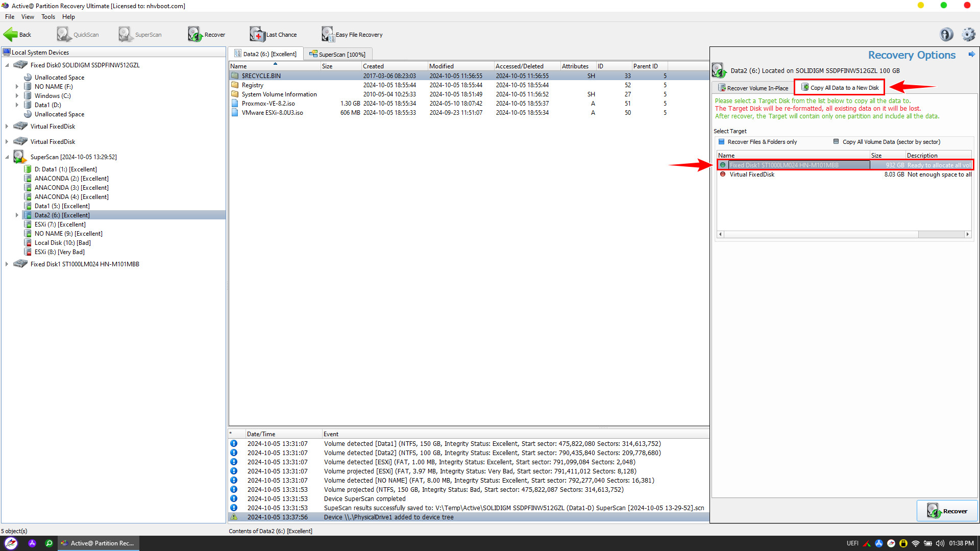Select Recover Files & Folders only option
The image size is (980, 551).
click(722, 142)
